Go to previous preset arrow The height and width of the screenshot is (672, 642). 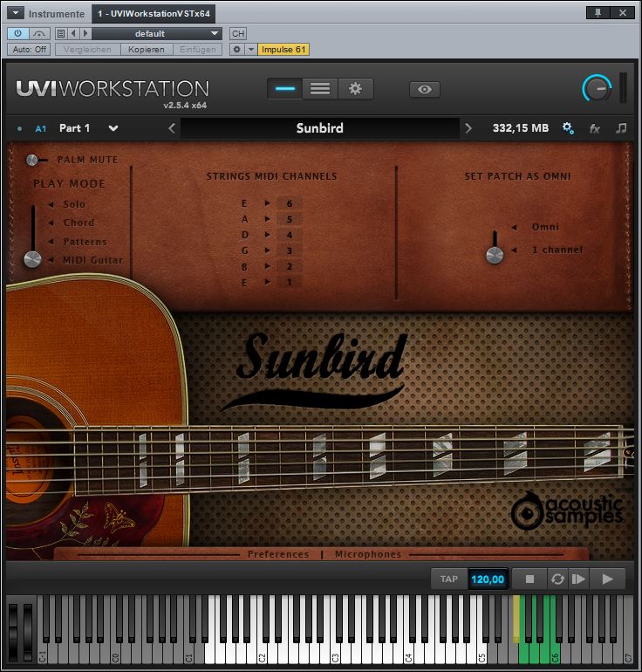point(73,33)
